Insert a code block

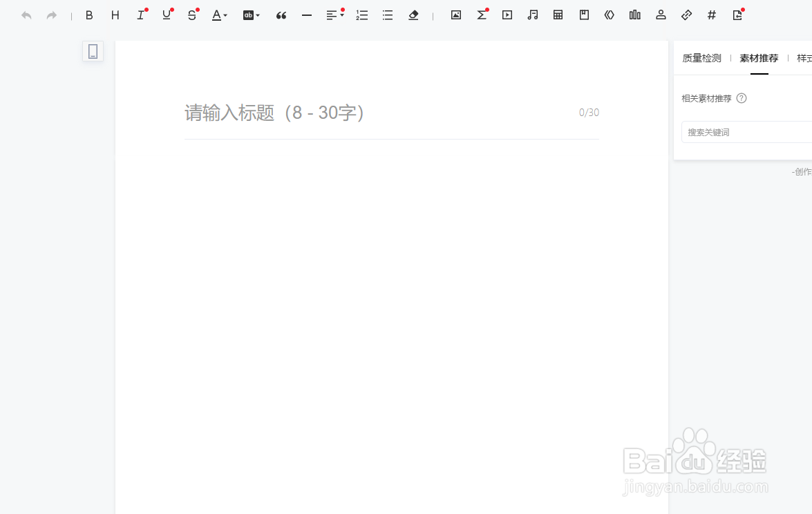pos(609,15)
